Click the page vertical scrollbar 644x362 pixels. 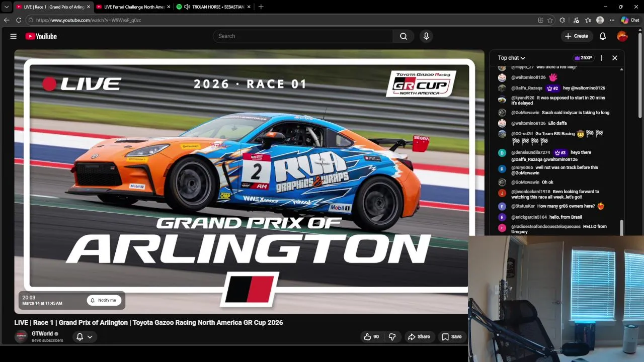641,75
